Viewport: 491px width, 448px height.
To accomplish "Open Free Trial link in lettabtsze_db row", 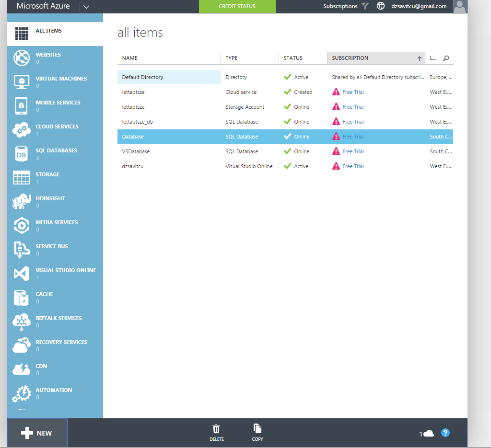I will point(353,122).
